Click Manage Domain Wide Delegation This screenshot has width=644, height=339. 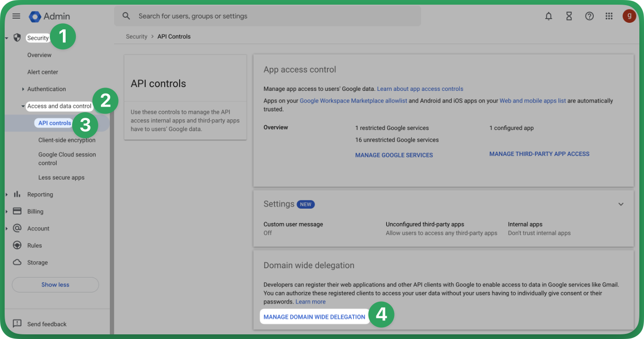pos(315,317)
